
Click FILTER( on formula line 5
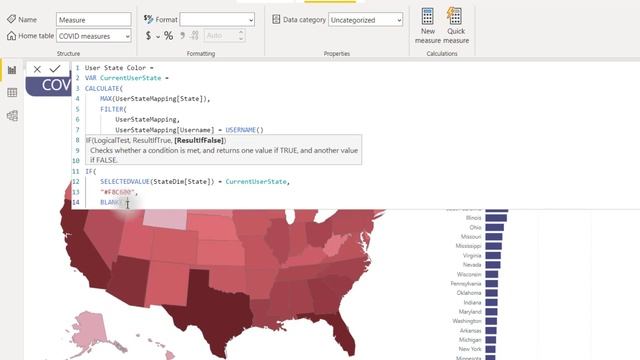[113, 109]
